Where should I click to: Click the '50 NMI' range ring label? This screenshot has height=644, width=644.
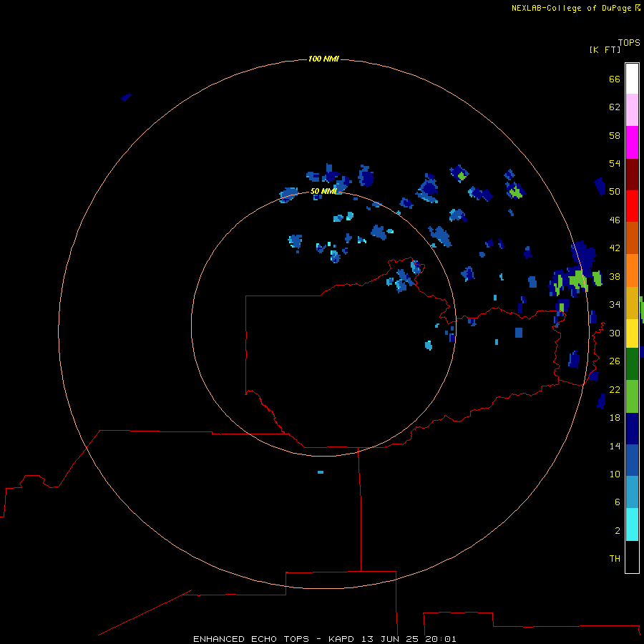click(323, 191)
